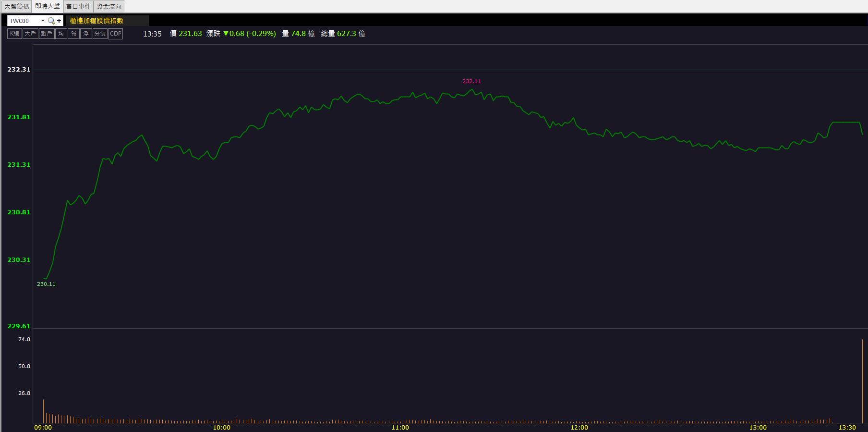Expand the TWC00 symbol dropdown arrow
Image resolution: width=868 pixels, height=432 pixels.
[x=43, y=21]
